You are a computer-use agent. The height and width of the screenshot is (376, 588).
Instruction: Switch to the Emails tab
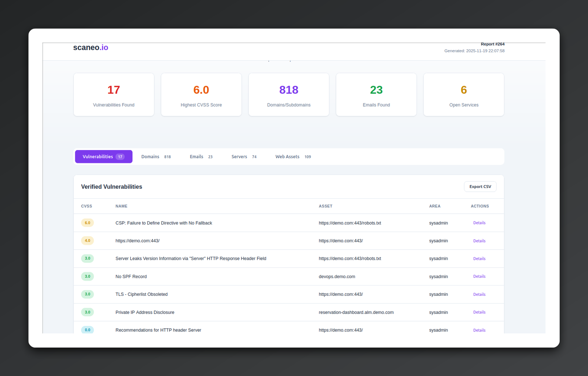point(201,157)
